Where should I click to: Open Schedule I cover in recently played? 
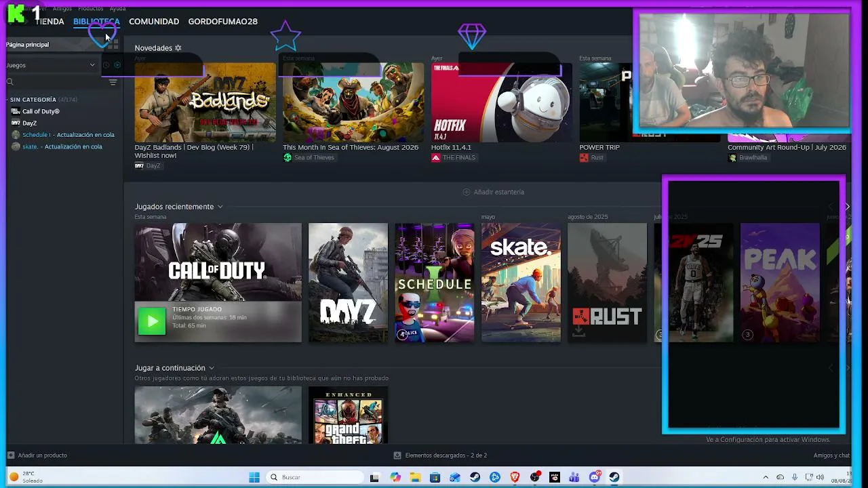point(435,283)
